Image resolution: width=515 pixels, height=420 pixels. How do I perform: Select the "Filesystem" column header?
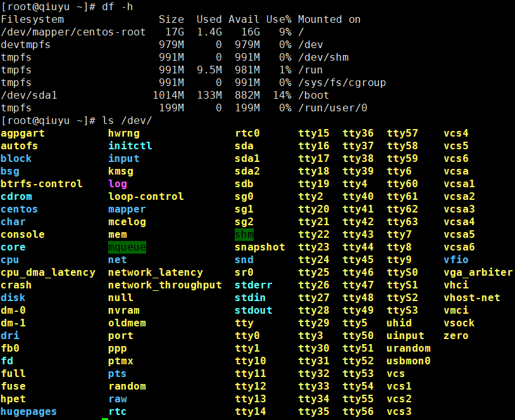32,20
